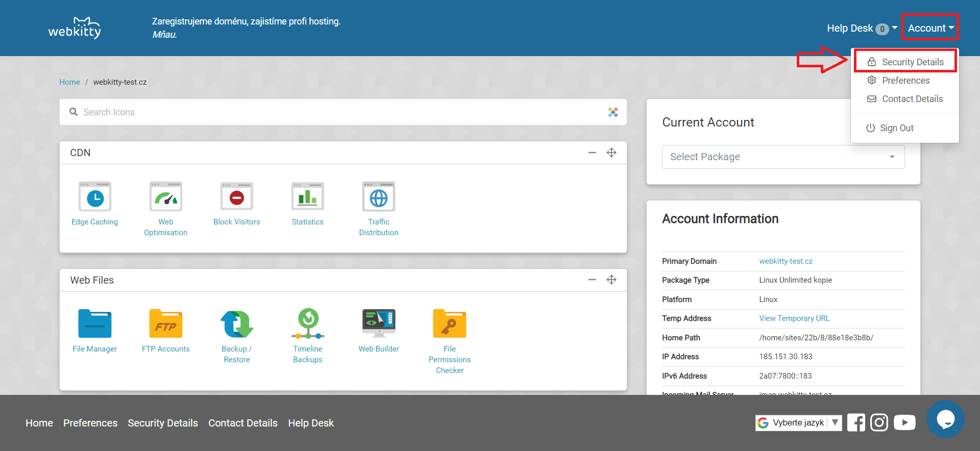This screenshot has height=451, width=980.
Task: Open the Select Package dropdown
Action: coord(783,157)
